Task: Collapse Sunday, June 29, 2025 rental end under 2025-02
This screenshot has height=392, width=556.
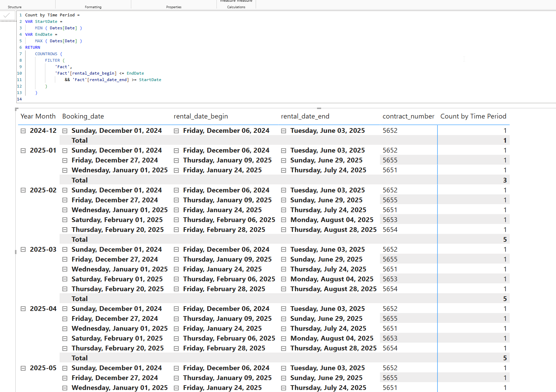Action: pyautogui.click(x=284, y=200)
